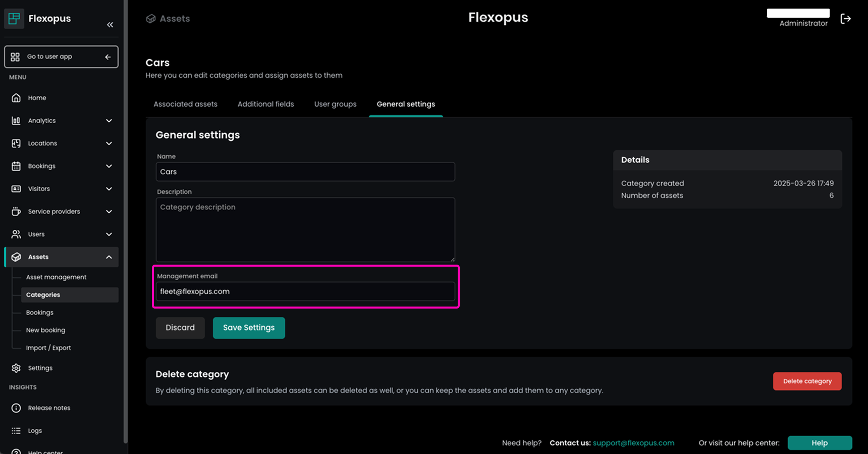Viewport: 868px width, 454px height.
Task: Open Asset management submenu item
Action: point(56,277)
